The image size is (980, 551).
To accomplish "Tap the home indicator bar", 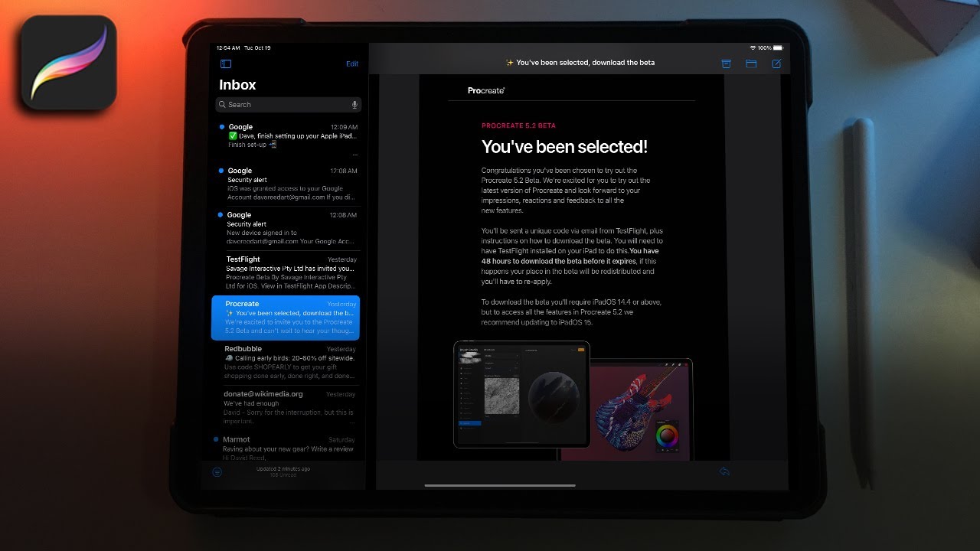I will point(500,485).
